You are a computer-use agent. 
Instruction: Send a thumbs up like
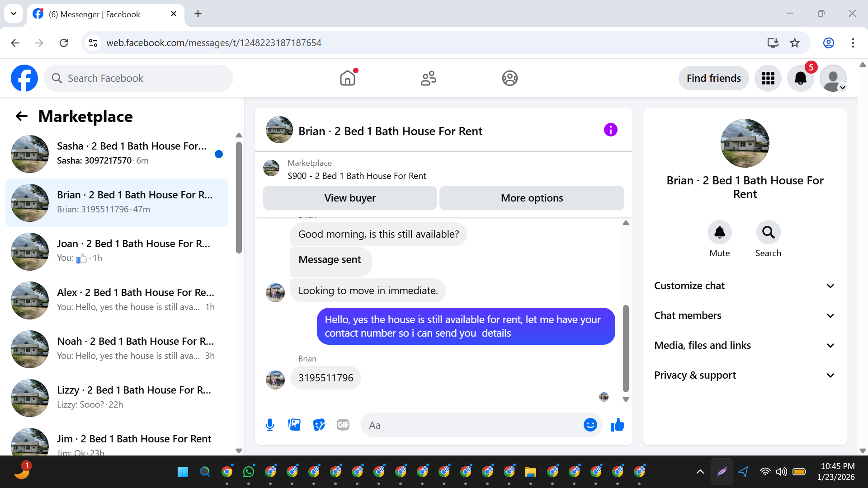[x=617, y=425]
